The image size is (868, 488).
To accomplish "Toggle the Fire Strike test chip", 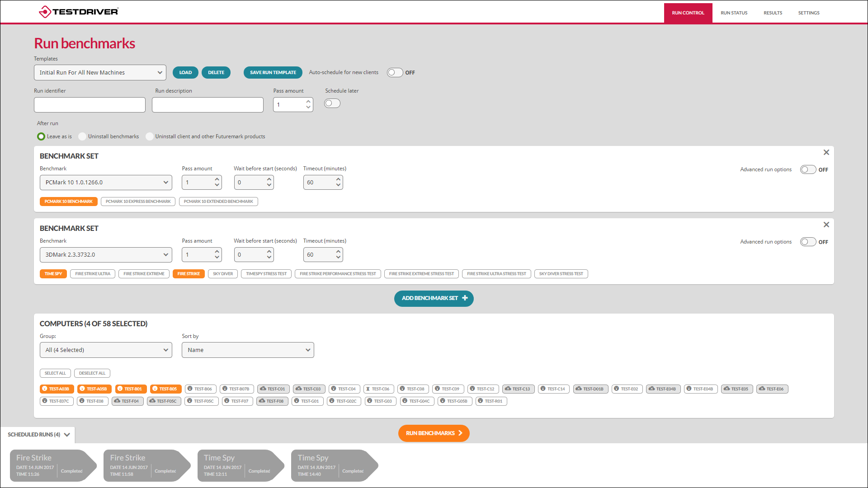I will tap(189, 274).
